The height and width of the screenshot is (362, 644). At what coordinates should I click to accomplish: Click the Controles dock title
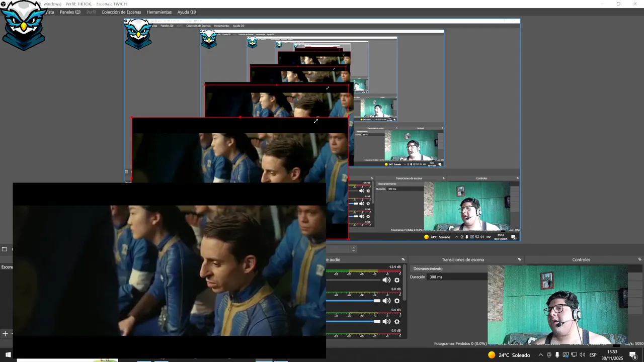pyautogui.click(x=581, y=259)
